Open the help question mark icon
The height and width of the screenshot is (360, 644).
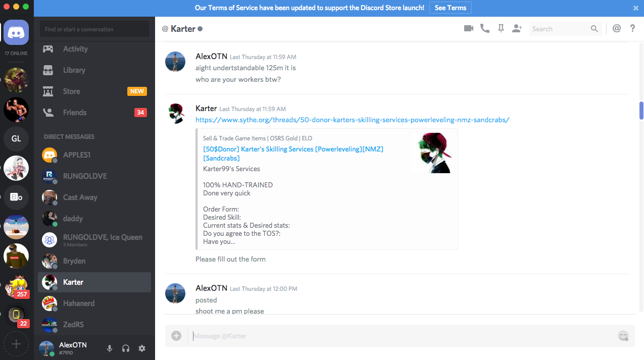632,29
